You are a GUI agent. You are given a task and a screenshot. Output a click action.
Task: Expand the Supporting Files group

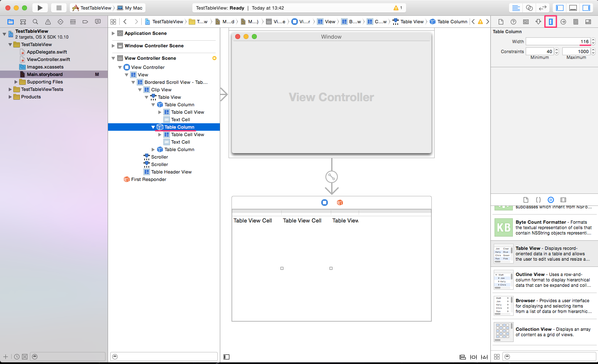click(x=16, y=82)
